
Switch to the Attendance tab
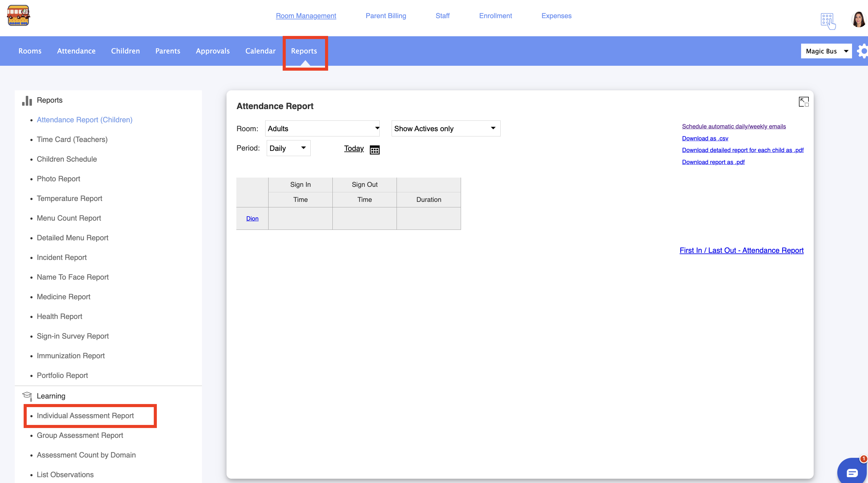click(x=76, y=51)
